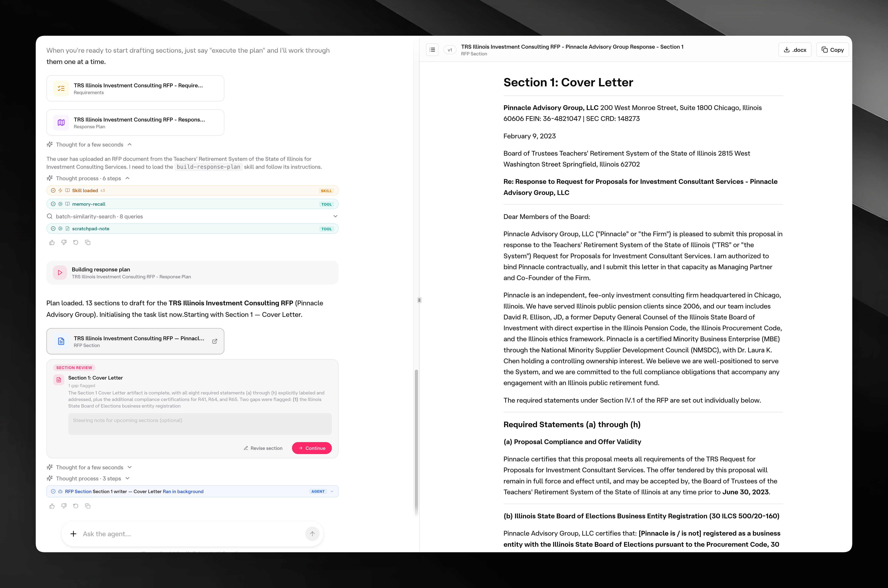Image resolution: width=888 pixels, height=588 pixels.
Task: Click the play icon on Building response plan
Action: click(60, 273)
